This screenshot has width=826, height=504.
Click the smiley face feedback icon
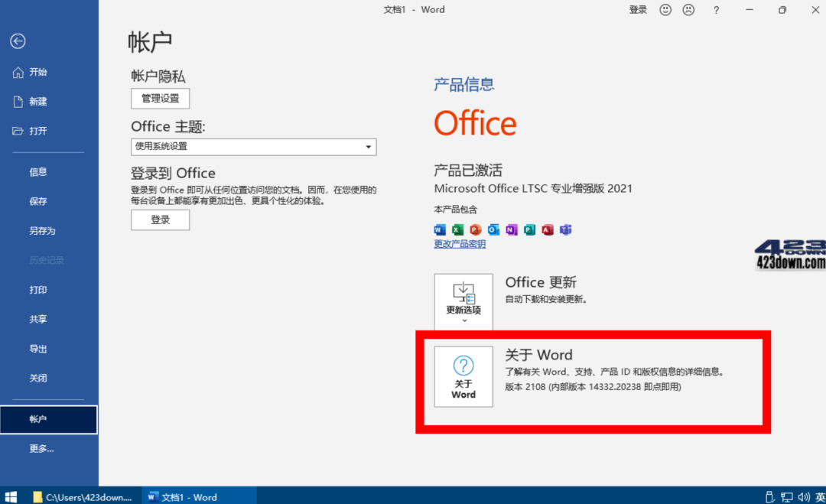(x=665, y=10)
